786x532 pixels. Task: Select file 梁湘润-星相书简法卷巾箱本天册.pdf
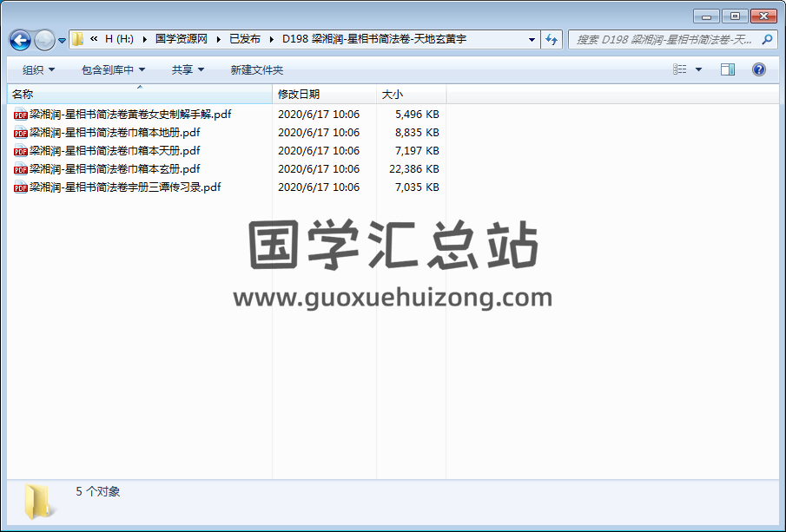115,151
